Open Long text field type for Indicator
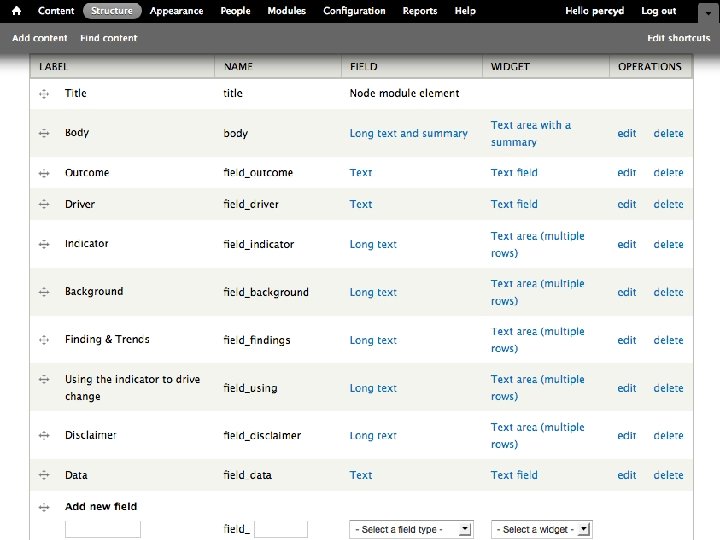The image size is (720, 540). pos(373,244)
